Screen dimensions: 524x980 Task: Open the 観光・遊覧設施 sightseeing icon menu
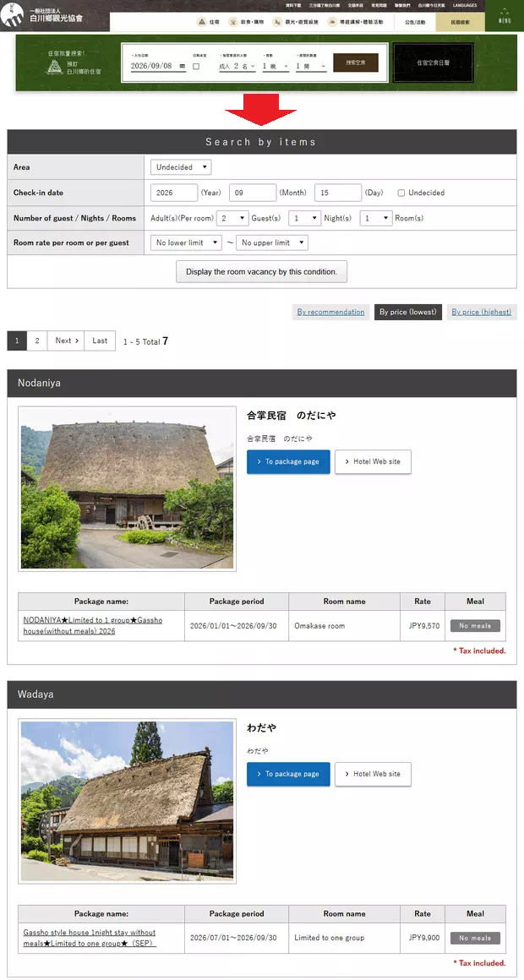tap(297, 22)
